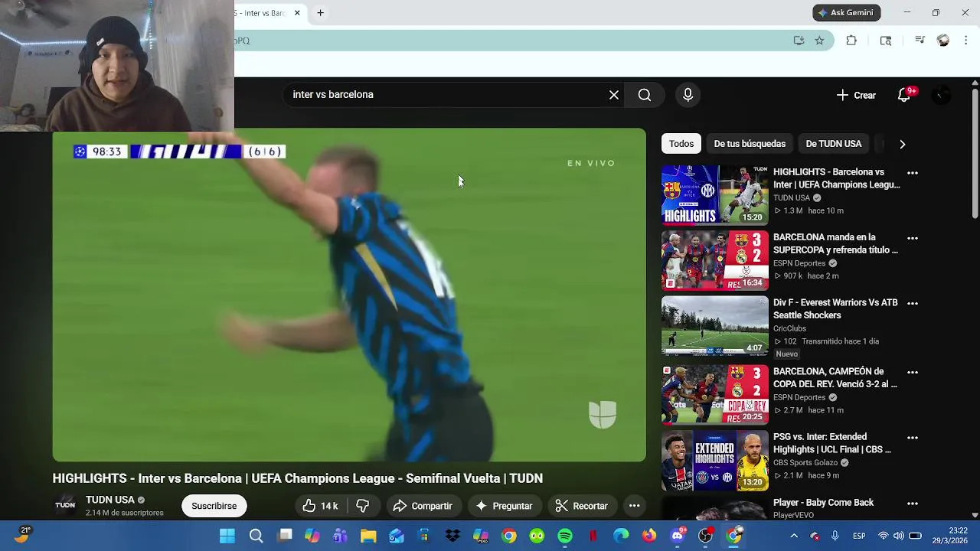Start voice search with the microphone icon
Viewport: 980px width, 551px height.
tap(688, 95)
